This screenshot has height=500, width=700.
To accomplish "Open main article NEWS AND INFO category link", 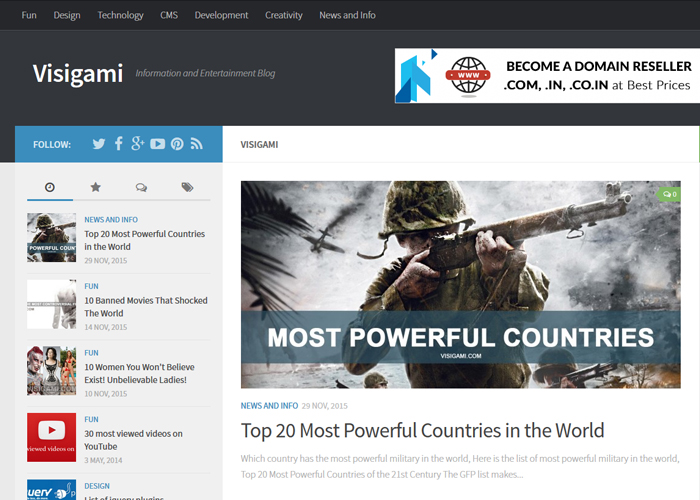I will 269,405.
